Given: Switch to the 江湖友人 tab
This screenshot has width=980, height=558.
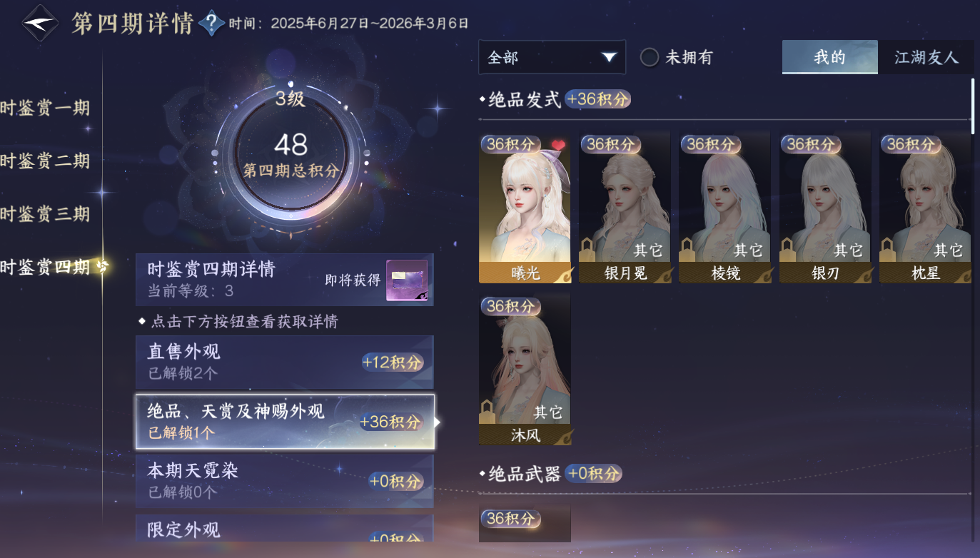Looking at the screenshot, I should tap(926, 58).
